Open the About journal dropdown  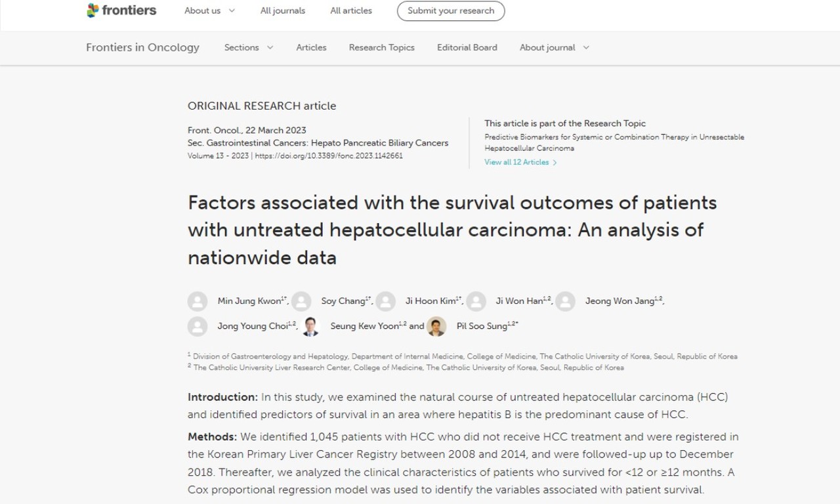tap(554, 47)
